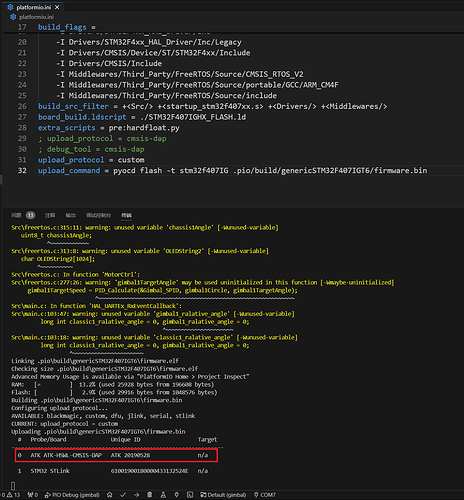Viewport: 464px width, 500px height.
Task: Run PlatformIO Build checkmark icon
Action: (x=123, y=495)
